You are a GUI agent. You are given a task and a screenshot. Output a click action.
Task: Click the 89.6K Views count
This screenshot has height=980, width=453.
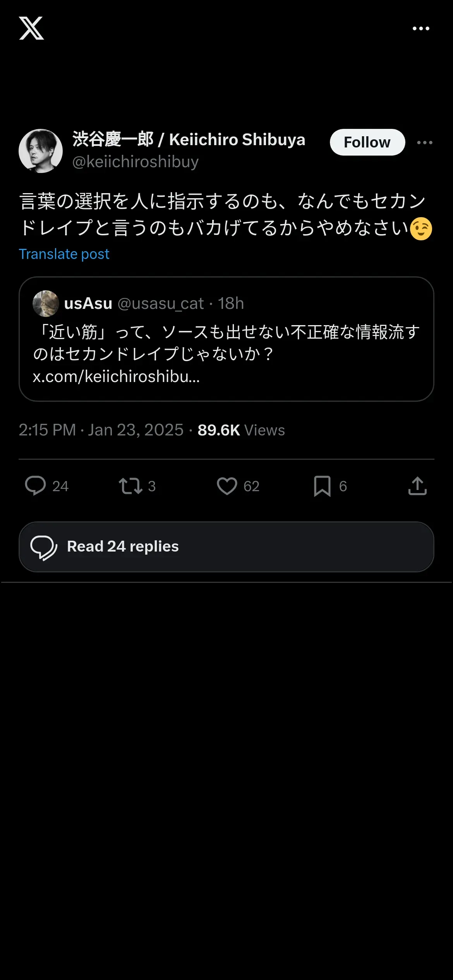241,430
